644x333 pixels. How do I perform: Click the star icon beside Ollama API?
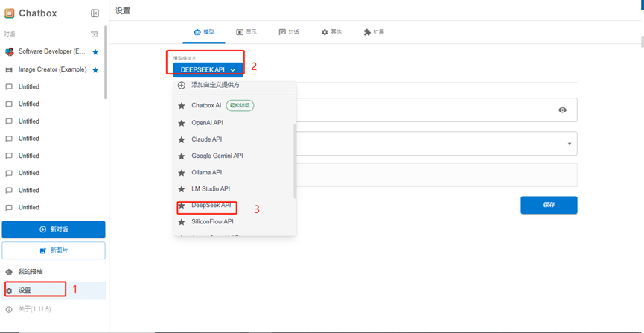pos(181,173)
